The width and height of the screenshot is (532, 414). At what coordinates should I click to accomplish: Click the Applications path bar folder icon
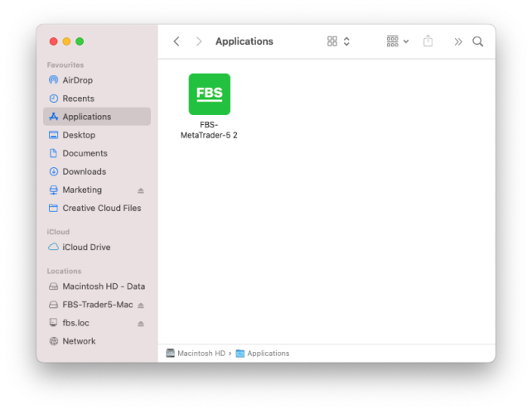pyautogui.click(x=240, y=354)
